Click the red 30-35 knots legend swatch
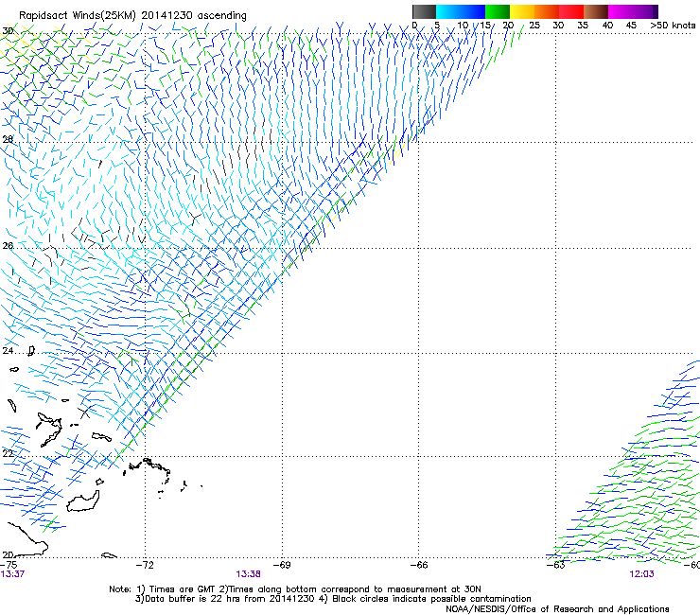700x615 pixels. point(571,11)
